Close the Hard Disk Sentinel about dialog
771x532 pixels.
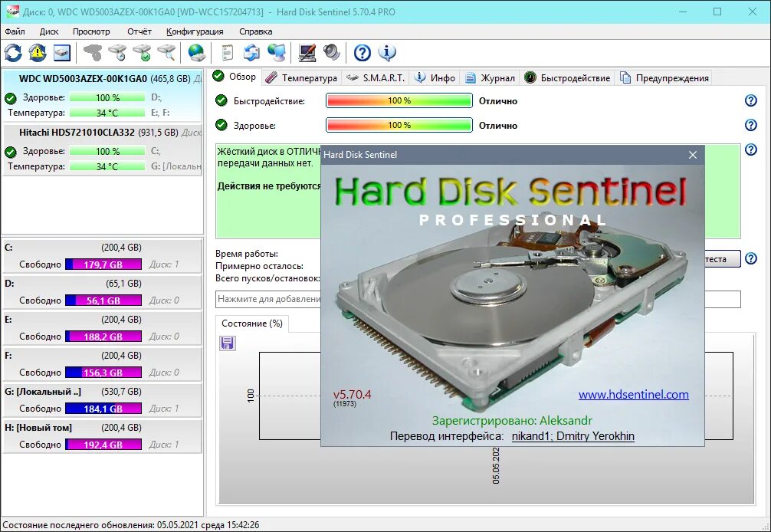pyautogui.click(x=693, y=155)
